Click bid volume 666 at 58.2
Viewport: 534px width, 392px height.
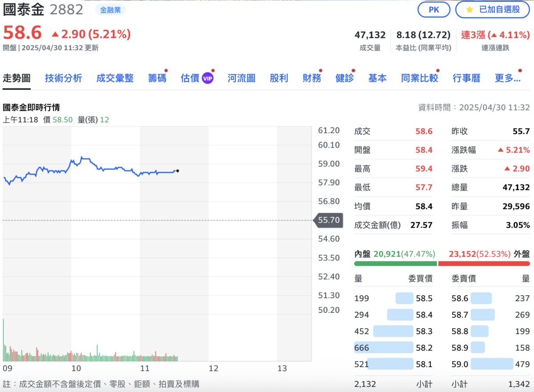click(362, 348)
